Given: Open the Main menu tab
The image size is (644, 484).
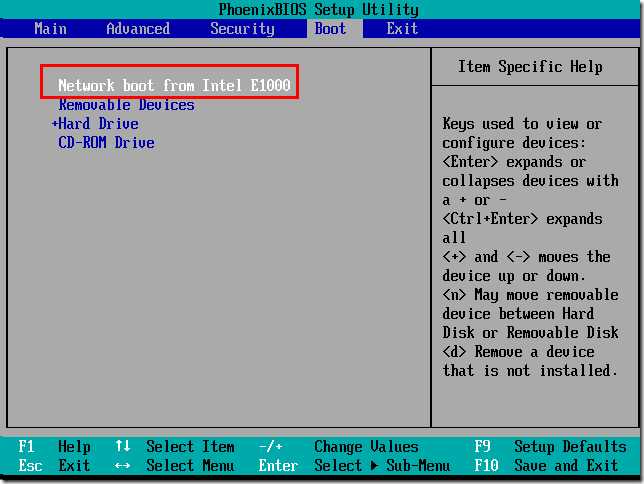Looking at the screenshot, I should [x=50, y=29].
